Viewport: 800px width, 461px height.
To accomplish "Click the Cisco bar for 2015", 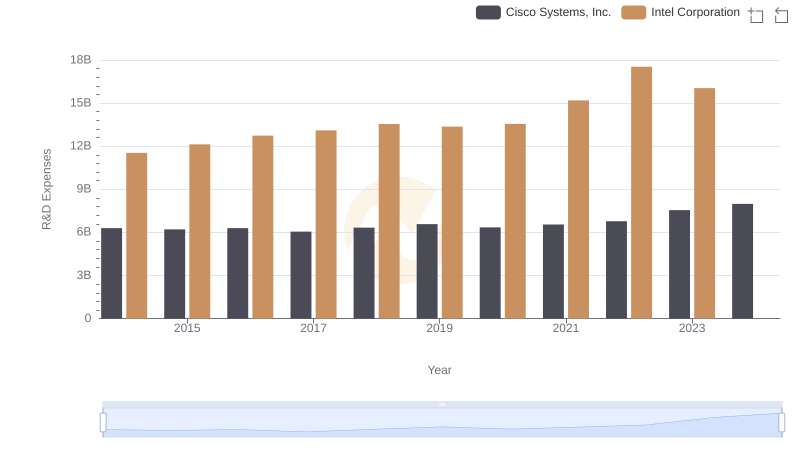I will pos(174,274).
